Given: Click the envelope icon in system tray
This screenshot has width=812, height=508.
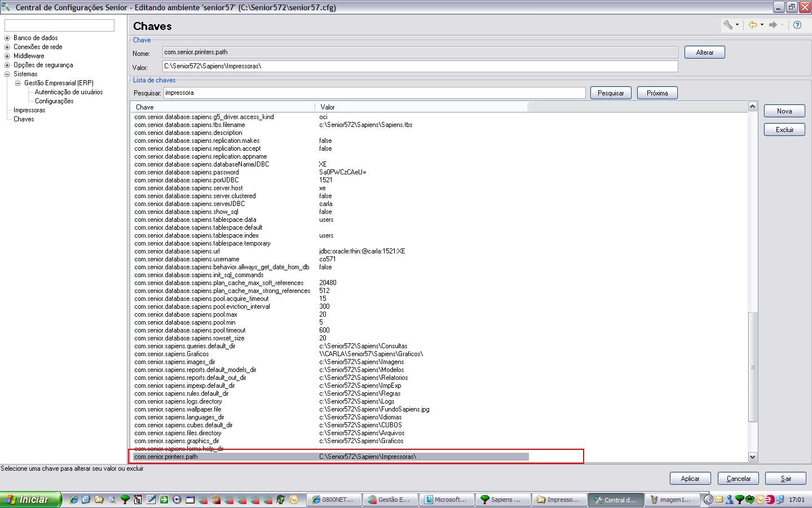Looking at the screenshot, I should coord(720,500).
